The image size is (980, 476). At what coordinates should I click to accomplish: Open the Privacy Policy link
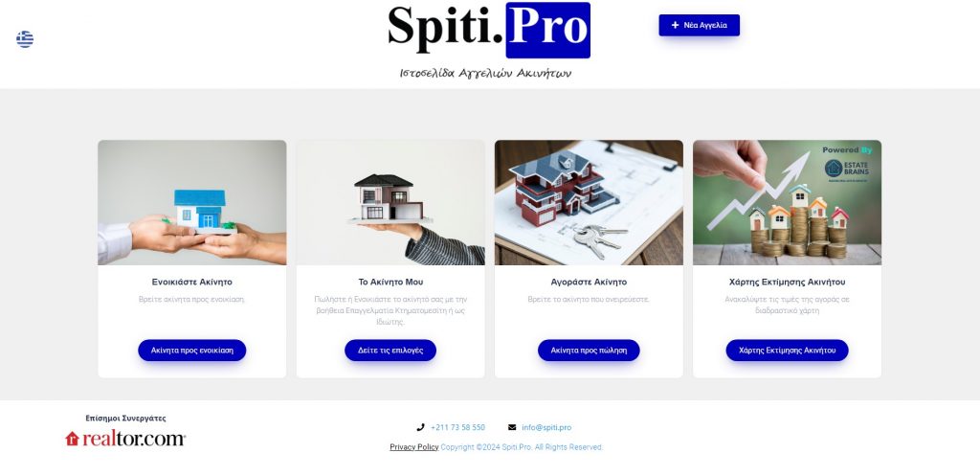point(413,447)
